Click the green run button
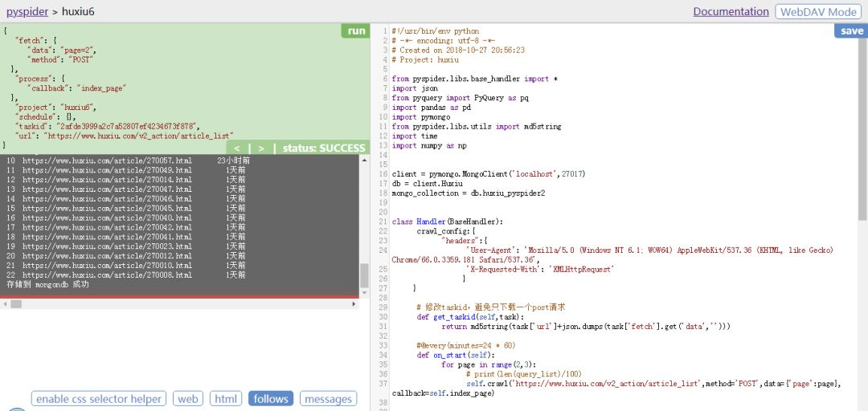 click(x=355, y=31)
